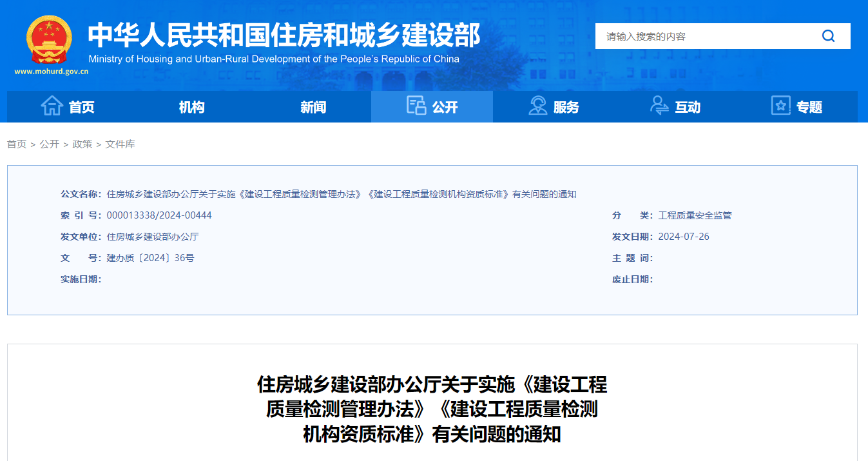Click the 主题词 label
Viewport: 868px width, 461px height.
[633, 258]
